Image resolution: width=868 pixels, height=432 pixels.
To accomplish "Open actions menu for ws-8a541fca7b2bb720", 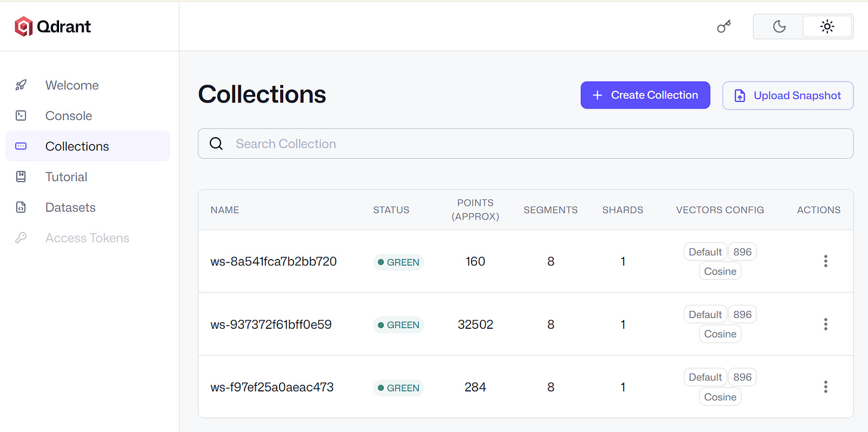I will (x=826, y=261).
